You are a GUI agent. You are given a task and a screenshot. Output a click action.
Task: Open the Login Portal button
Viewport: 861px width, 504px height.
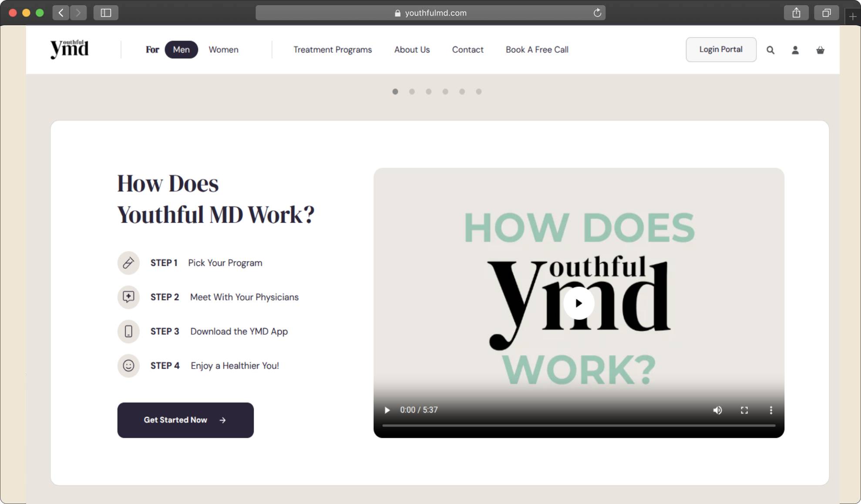click(x=721, y=50)
